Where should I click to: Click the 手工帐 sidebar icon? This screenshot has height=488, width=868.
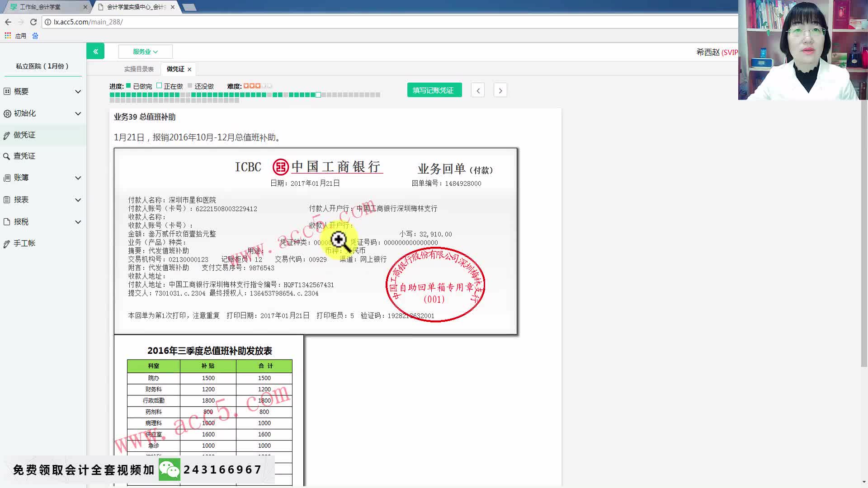[7, 243]
